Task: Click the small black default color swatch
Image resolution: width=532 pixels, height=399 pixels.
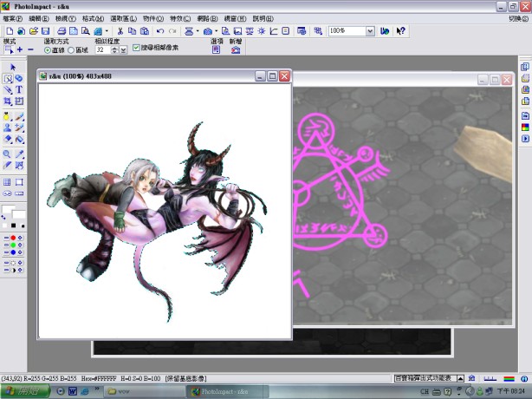Action: [13, 226]
